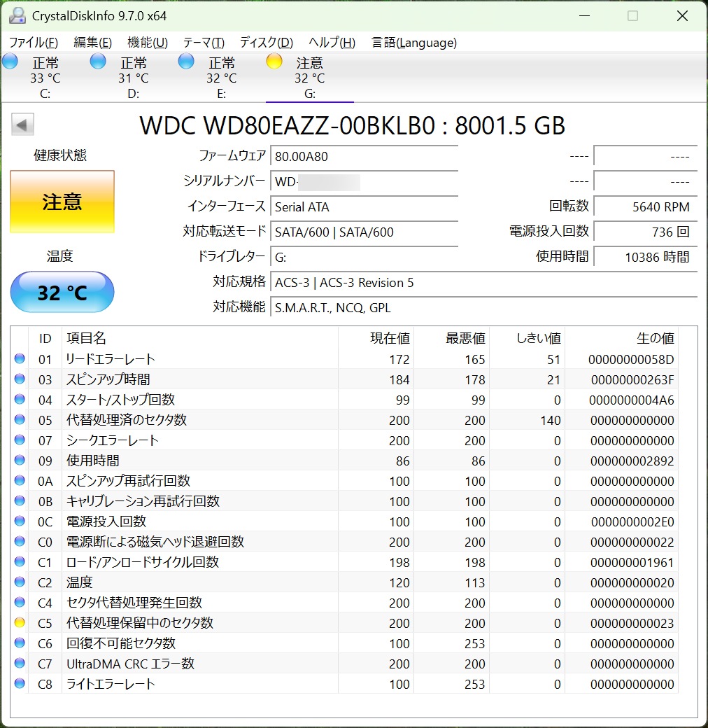Click the 項目名 column header

tap(87, 338)
